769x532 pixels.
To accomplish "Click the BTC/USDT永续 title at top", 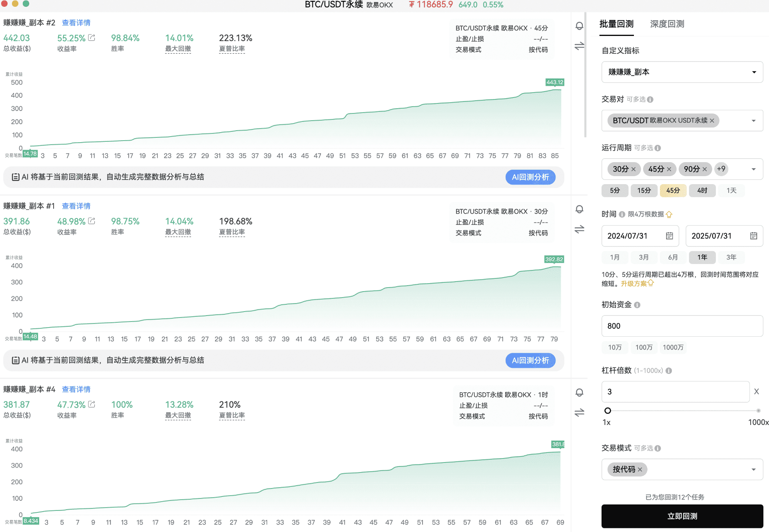I will coord(333,5).
